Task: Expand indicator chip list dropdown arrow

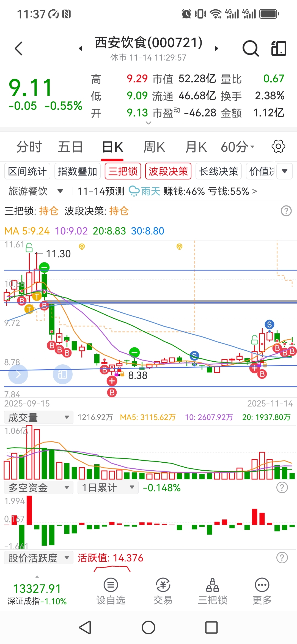Action: pyautogui.click(x=285, y=171)
